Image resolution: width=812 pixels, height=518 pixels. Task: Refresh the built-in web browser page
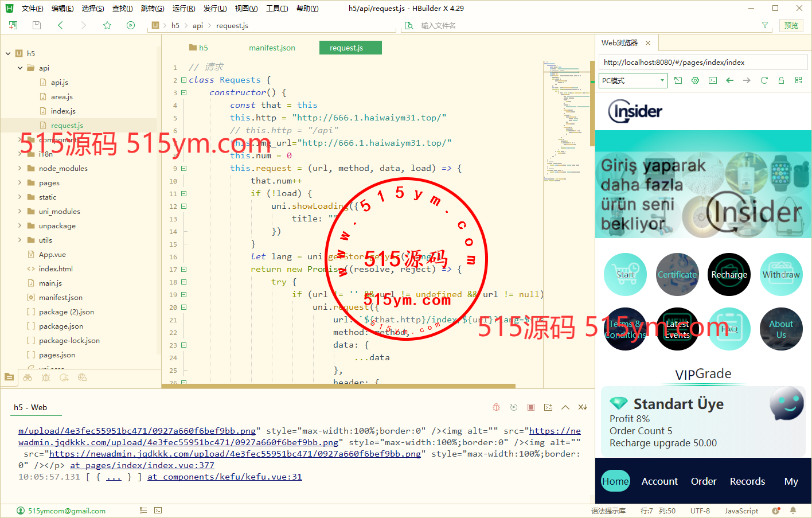click(x=764, y=81)
